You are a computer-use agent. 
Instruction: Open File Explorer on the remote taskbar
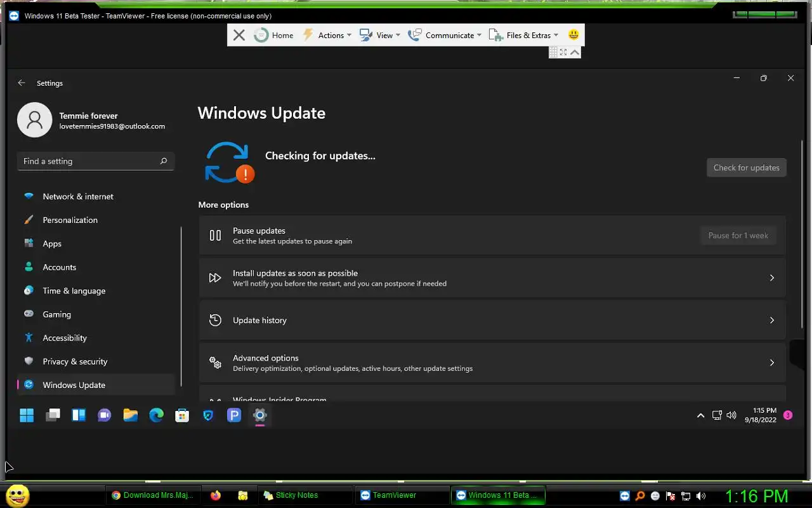click(x=131, y=415)
